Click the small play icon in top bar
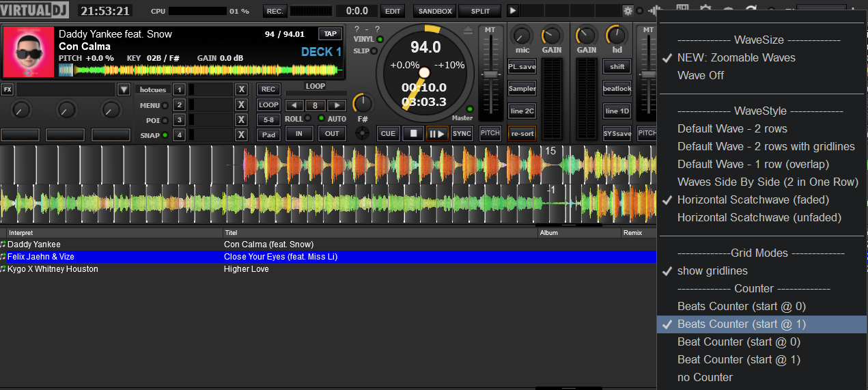The height and width of the screenshot is (390, 868). pyautogui.click(x=513, y=11)
